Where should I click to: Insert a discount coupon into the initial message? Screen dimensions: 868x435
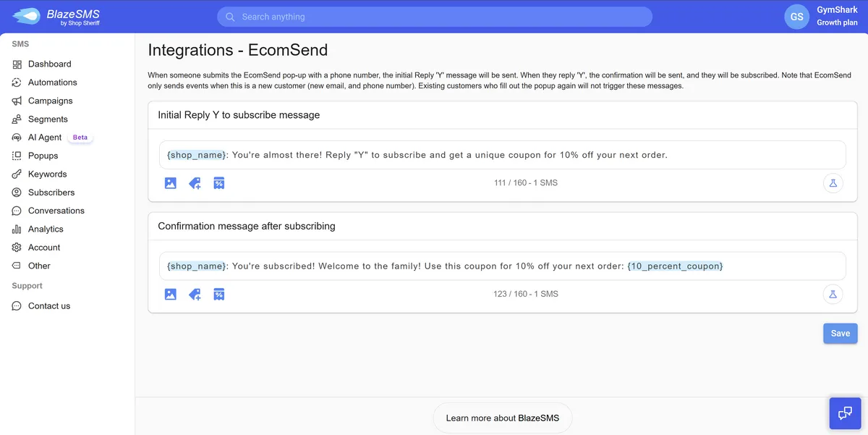pos(218,182)
